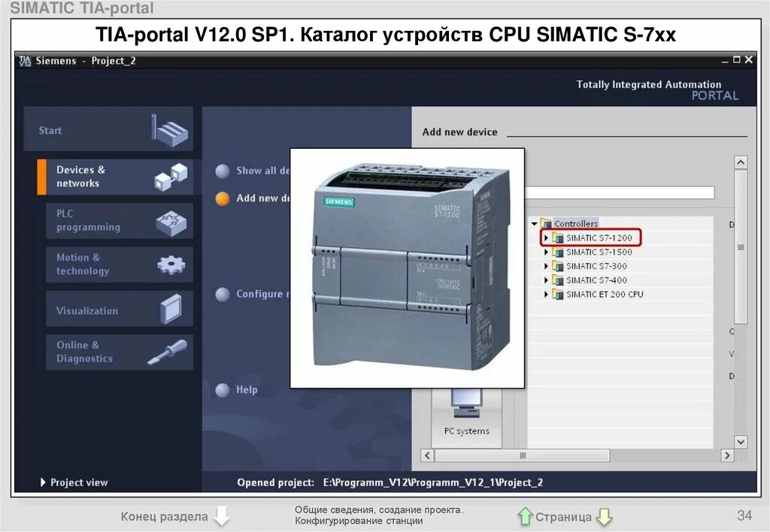This screenshot has width=770, height=532.
Task: Click the SIMATIC S7-1500 folder icon
Action: [557, 252]
